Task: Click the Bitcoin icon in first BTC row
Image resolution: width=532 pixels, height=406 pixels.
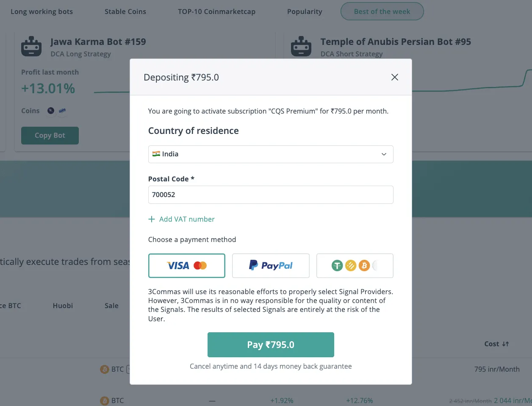Action: point(105,369)
